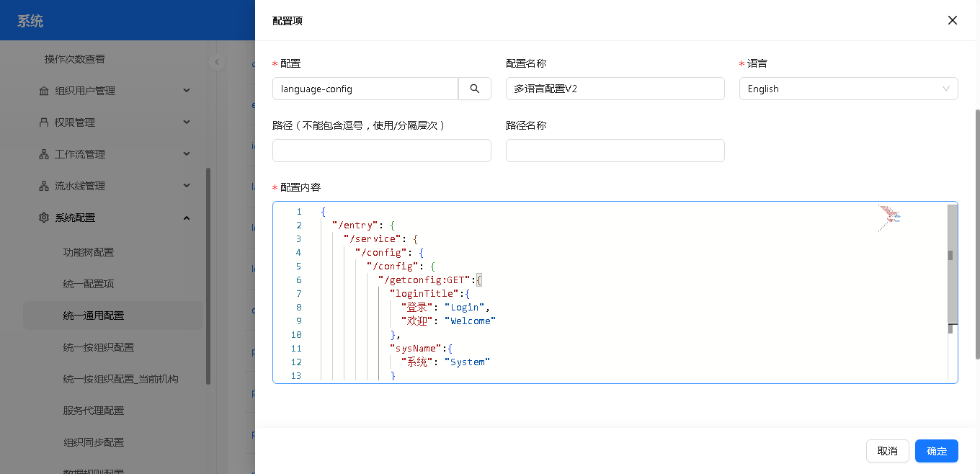Open the 服务代理配置 menu item
The width and height of the screenshot is (980, 474).
94,411
